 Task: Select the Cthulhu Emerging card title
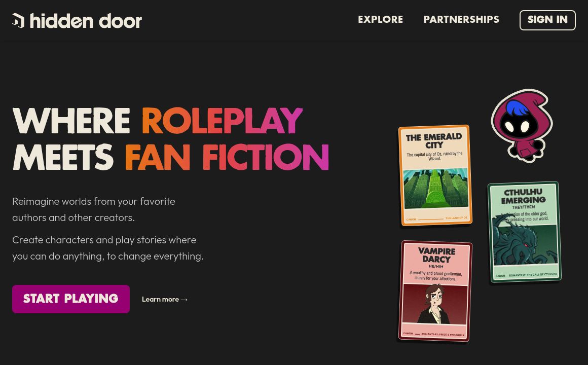coord(523,196)
